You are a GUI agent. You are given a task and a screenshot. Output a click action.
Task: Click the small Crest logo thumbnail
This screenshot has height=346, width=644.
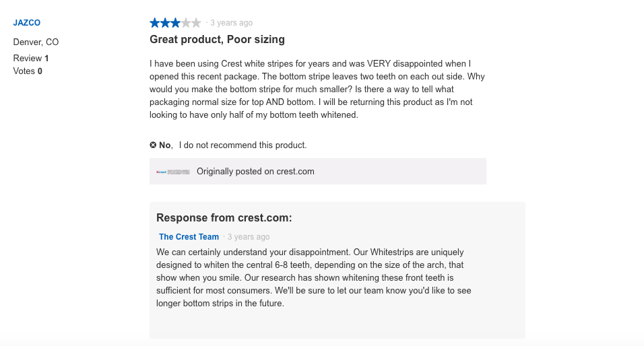click(x=173, y=172)
